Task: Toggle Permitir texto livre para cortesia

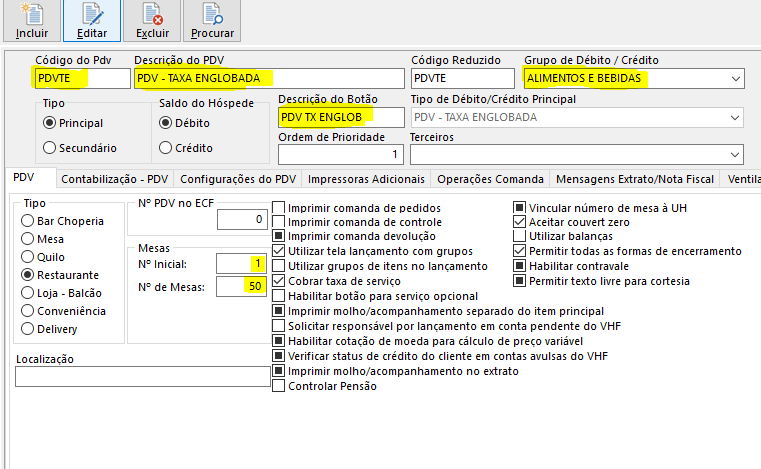Action: tap(519, 281)
